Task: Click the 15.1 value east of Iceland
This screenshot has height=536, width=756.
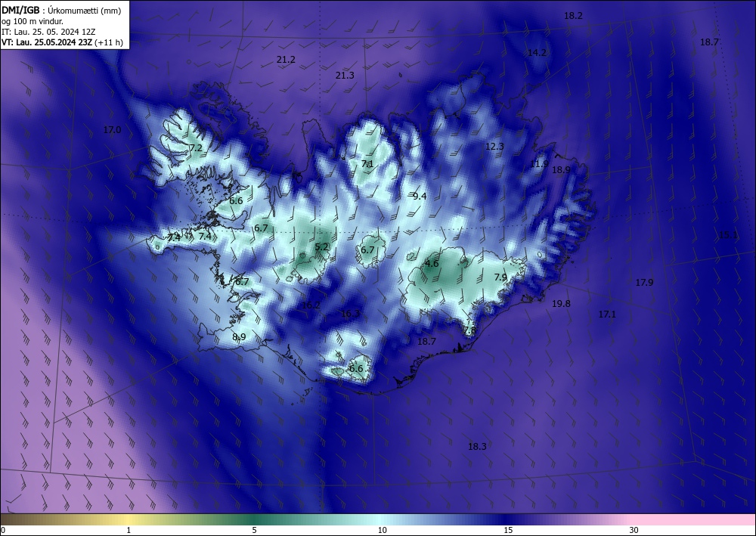Action: pyautogui.click(x=728, y=235)
